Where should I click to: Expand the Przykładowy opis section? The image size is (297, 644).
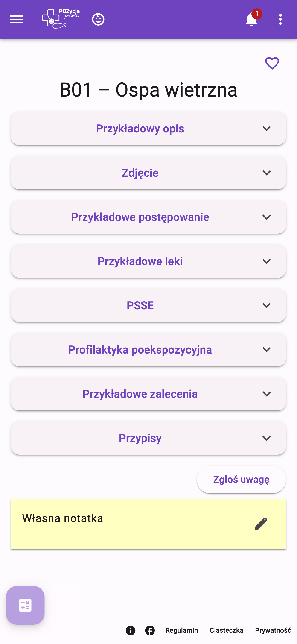point(148,129)
